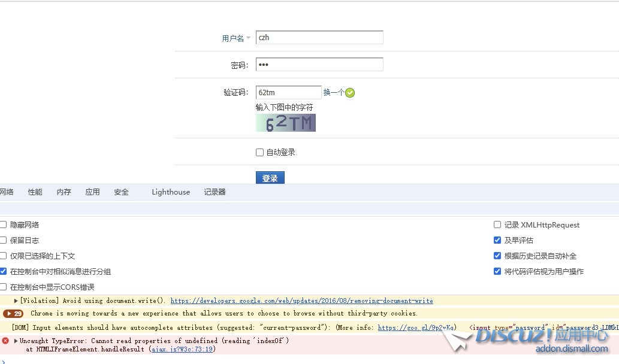Uncheck the 及早评估 checkbox

pos(497,241)
